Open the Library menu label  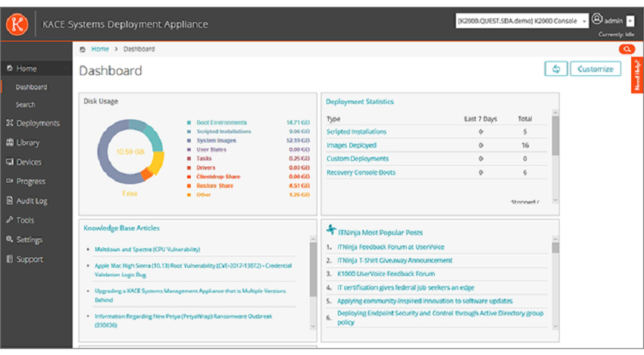coord(28,143)
